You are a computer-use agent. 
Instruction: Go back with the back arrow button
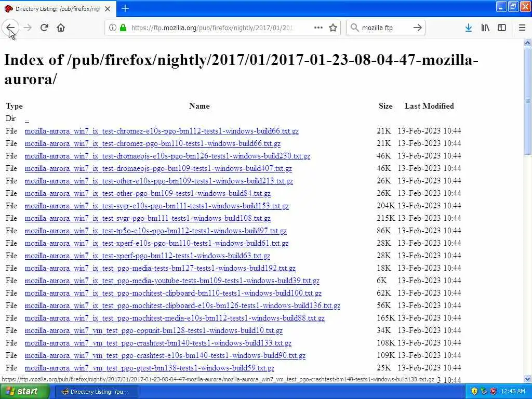[10, 28]
